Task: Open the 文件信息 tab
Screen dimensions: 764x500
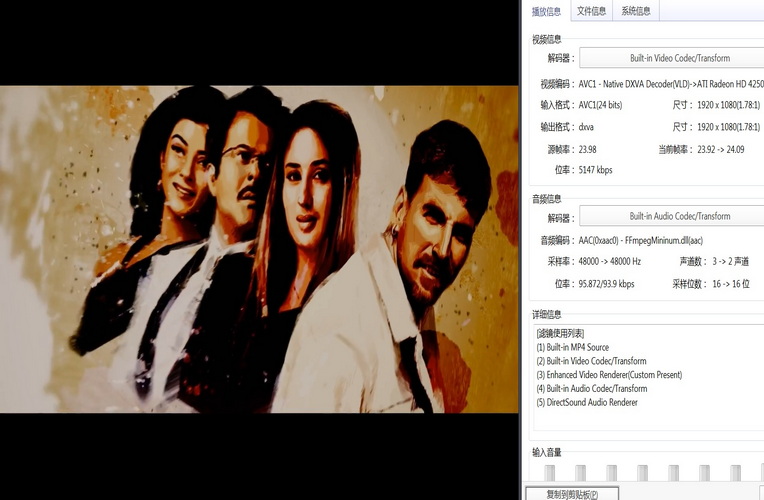Action: [x=591, y=11]
